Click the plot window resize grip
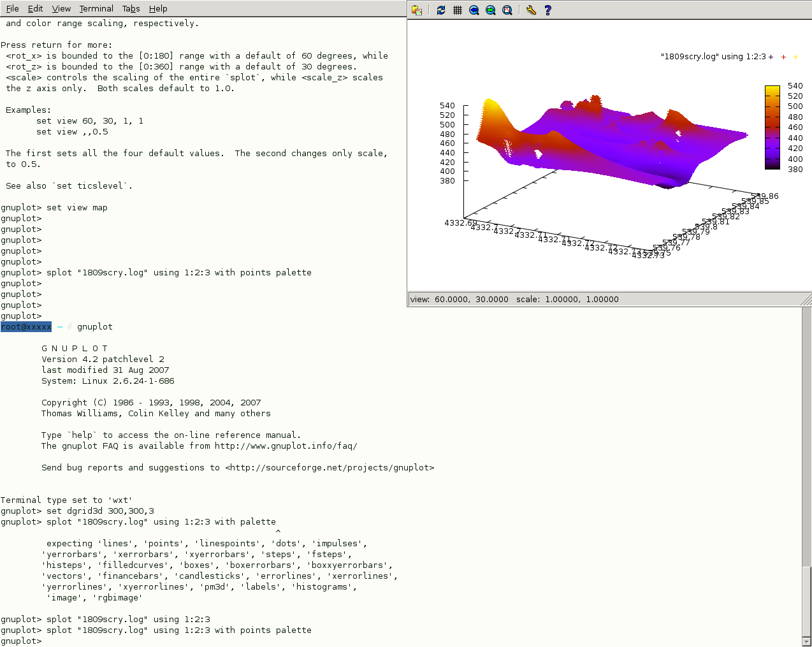This screenshot has height=647, width=812. coord(806,300)
